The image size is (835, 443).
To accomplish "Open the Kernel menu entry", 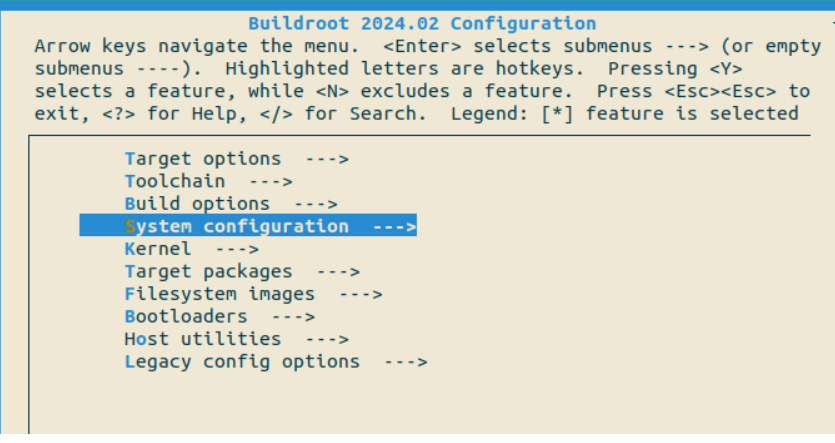I will pos(158,248).
